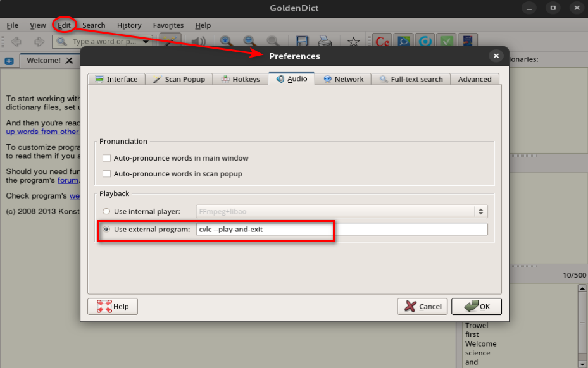Open the Hotkeys preferences tab
Image resolution: width=588 pixels, height=368 pixels.
point(241,79)
